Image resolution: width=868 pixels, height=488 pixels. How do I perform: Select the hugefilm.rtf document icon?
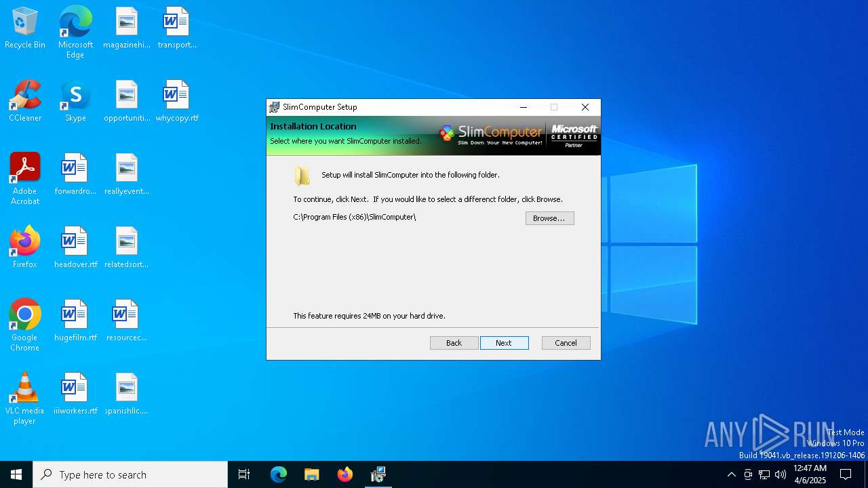tap(75, 321)
